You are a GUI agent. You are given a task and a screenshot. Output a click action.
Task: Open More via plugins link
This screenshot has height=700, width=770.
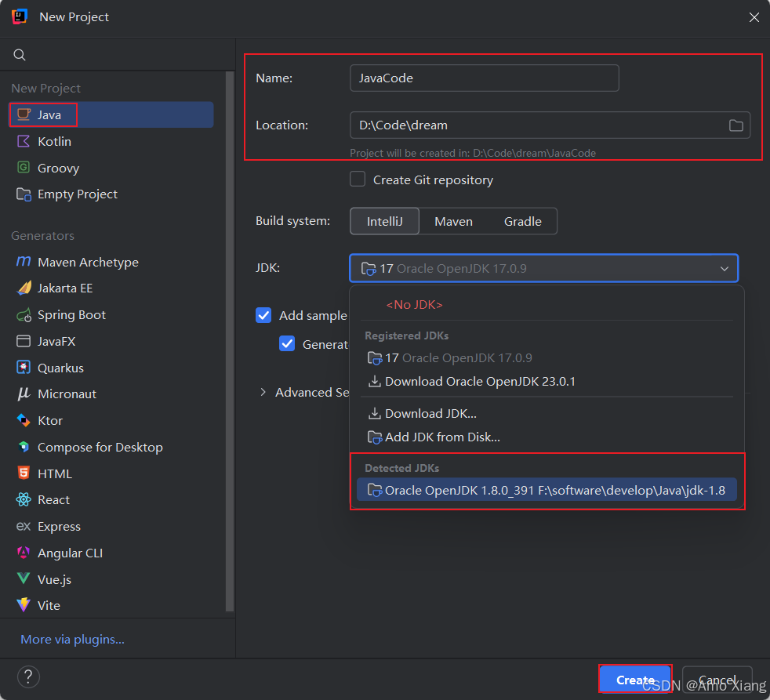pyautogui.click(x=72, y=640)
